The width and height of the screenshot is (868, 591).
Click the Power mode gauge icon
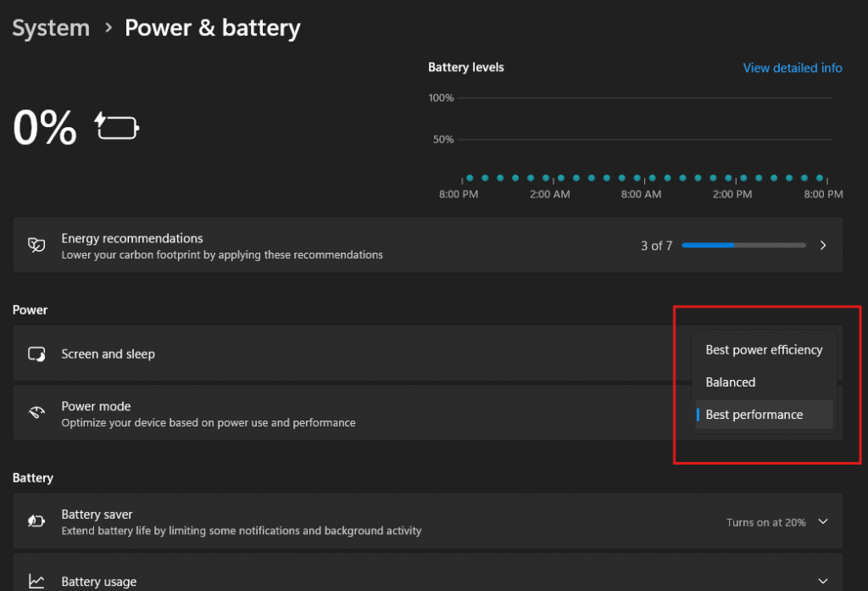36,413
